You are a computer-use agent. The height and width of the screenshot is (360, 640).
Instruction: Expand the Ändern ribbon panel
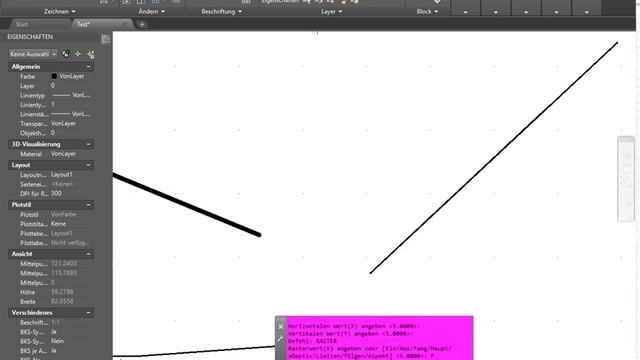coord(151,11)
